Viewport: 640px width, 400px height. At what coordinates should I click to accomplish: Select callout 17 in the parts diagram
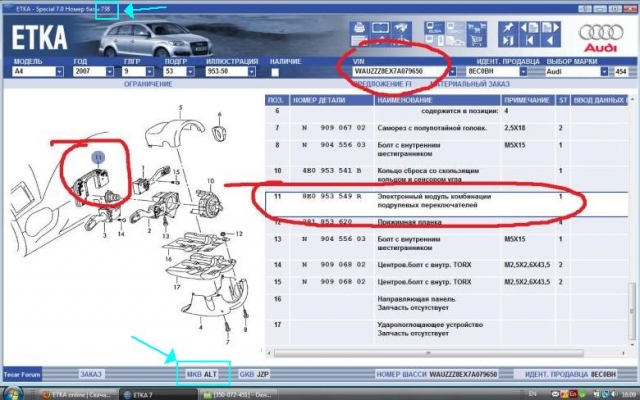(x=177, y=287)
